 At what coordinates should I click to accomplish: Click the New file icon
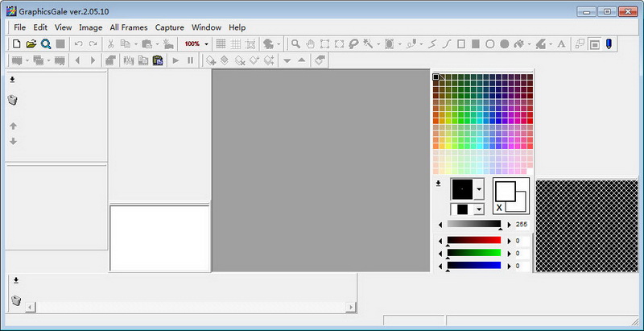point(16,44)
